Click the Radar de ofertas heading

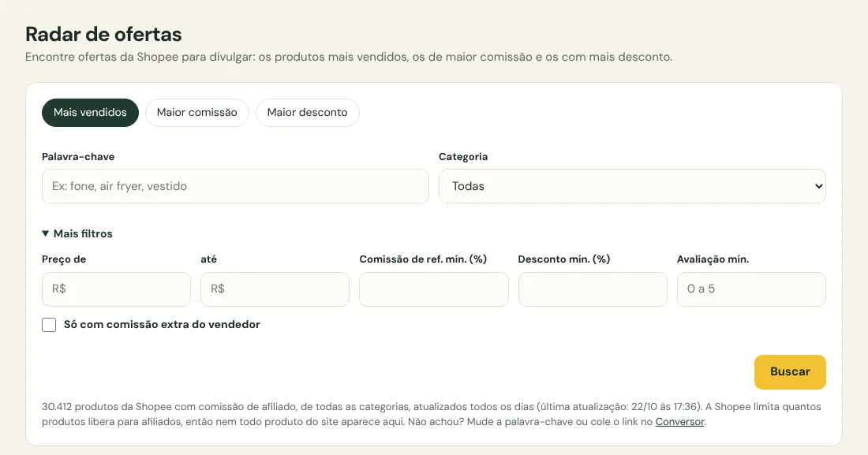click(x=103, y=35)
